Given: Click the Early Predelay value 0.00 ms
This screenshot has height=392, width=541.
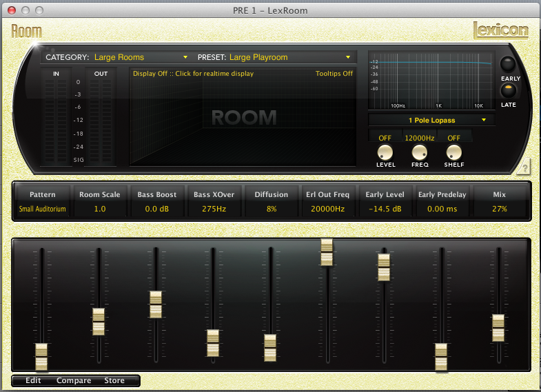Looking at the screenshot, I should click(442, 209).
